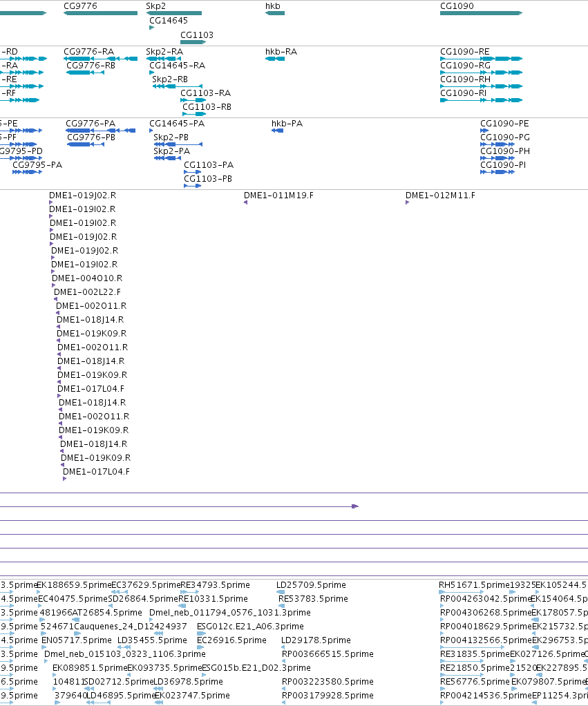The height and width of the screenshot is (706, 588).
Task: Select protein CG1090-PG label
Action: pyautogui.click(x=504, y=137)
